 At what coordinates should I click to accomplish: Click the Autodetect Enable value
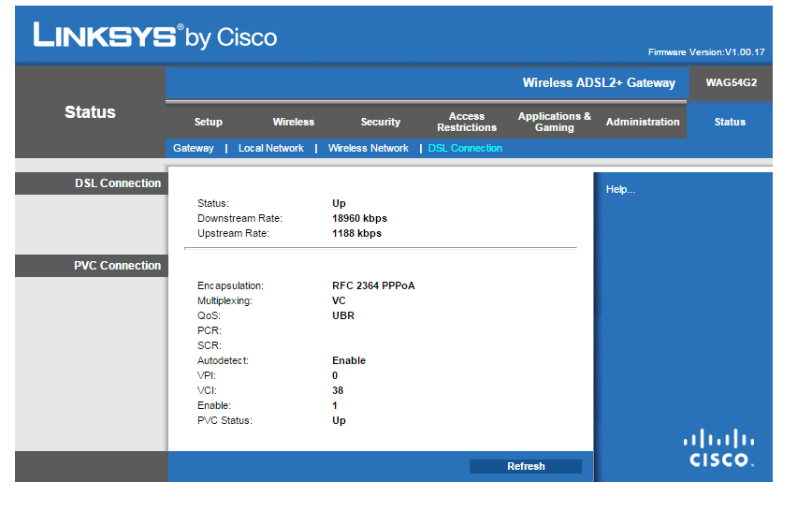click(x=349, y=360)
